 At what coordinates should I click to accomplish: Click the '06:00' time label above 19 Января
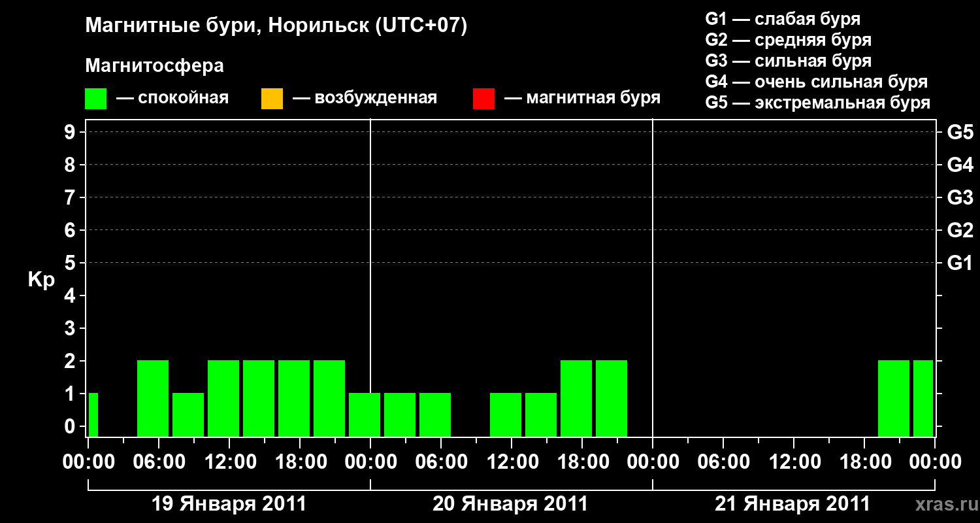pyautogui.click(x=158, y=462)
